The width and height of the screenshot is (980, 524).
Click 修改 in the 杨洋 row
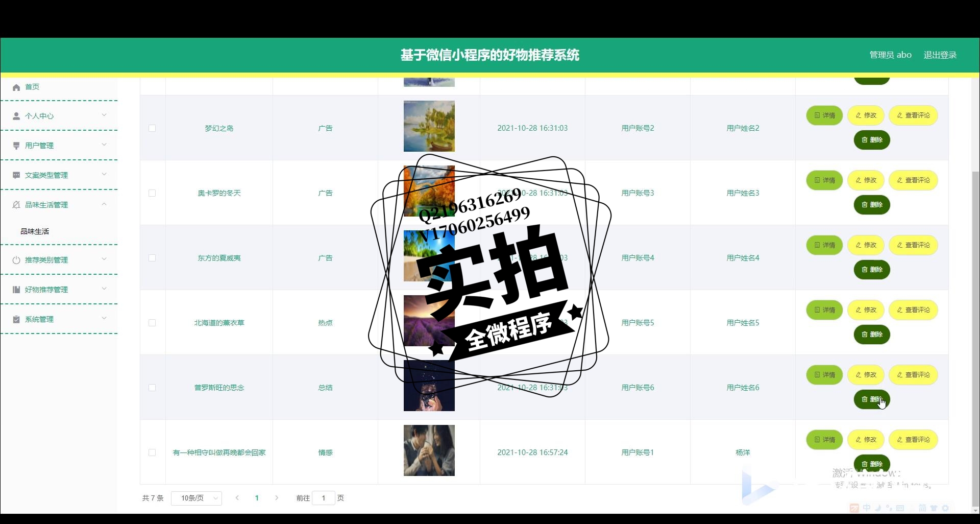point(866,440)
